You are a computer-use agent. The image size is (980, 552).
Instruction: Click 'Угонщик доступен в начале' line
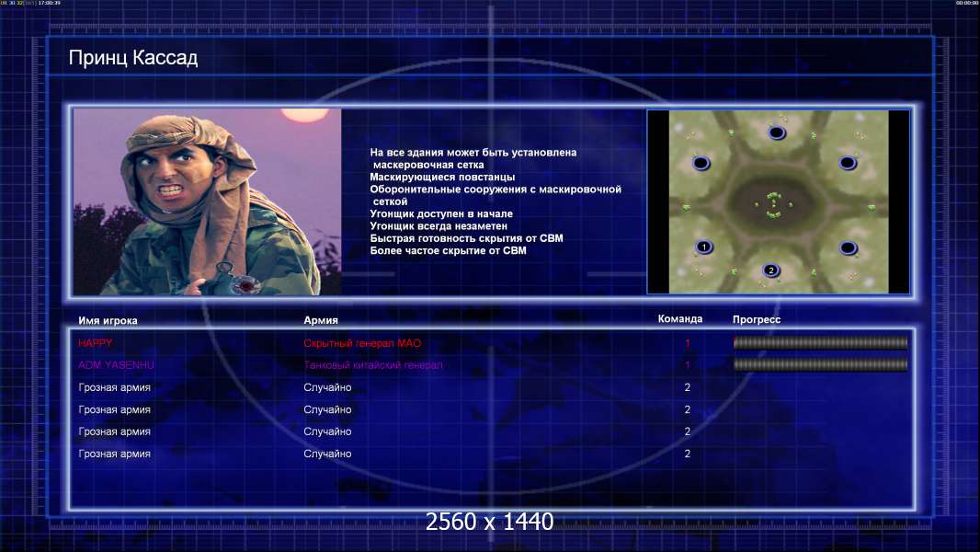pyautogui.click(x=441, y=213)
